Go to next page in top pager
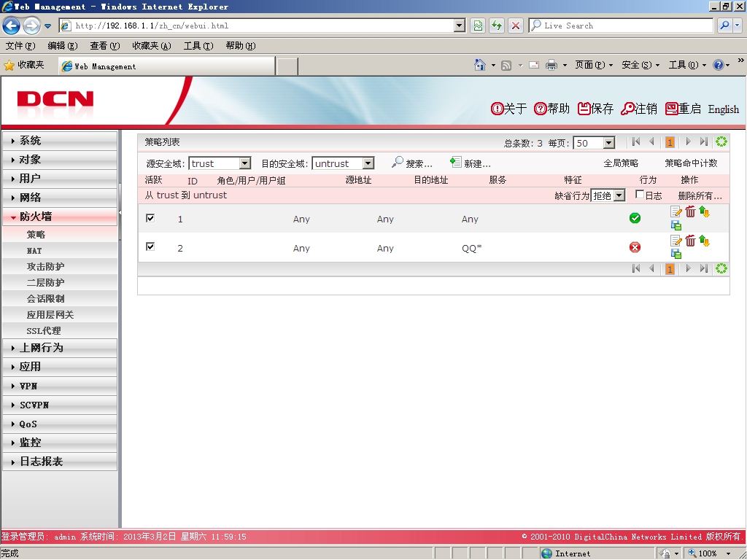This screenshot has width=747, height=560. tap(688, 141)
